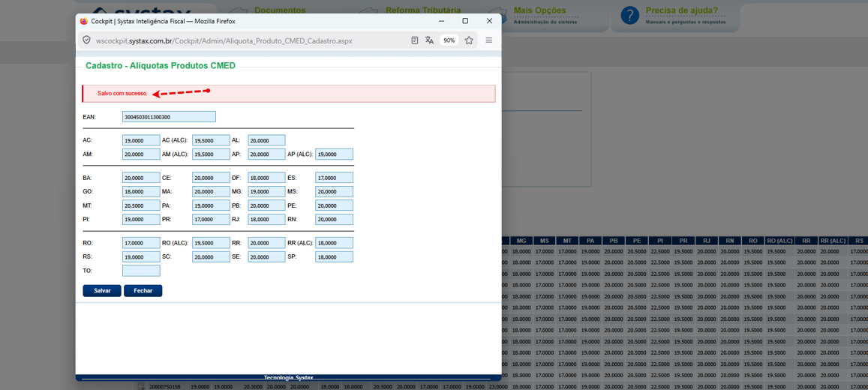Click the PR aliquota field
The height and width of the screenshot is (390, 868).
coord(211,220)
